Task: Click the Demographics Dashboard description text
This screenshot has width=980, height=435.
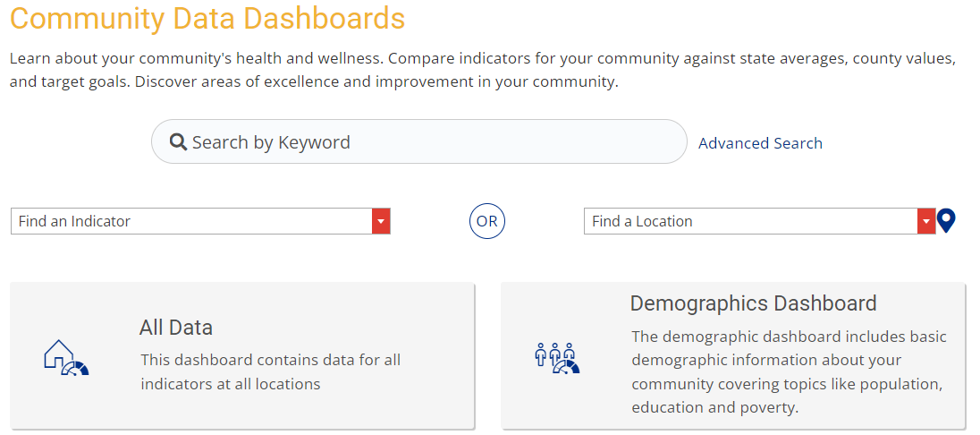Action: point(788,371)
